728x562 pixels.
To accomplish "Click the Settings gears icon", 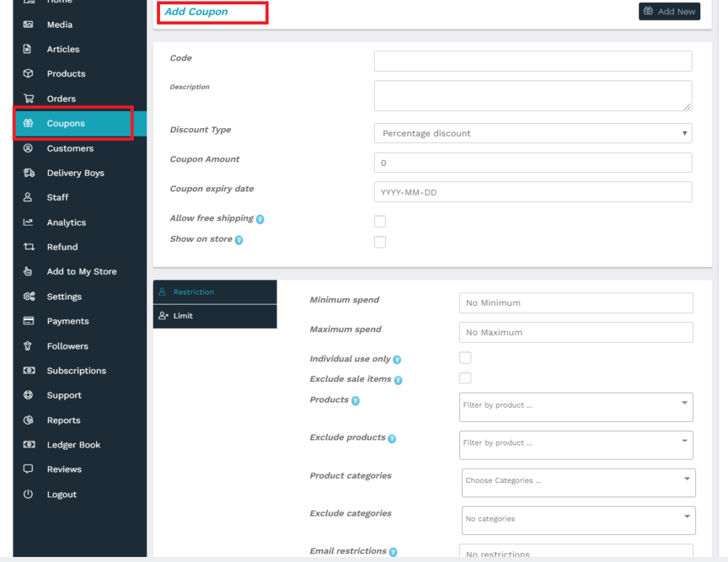I will point(28,297).
